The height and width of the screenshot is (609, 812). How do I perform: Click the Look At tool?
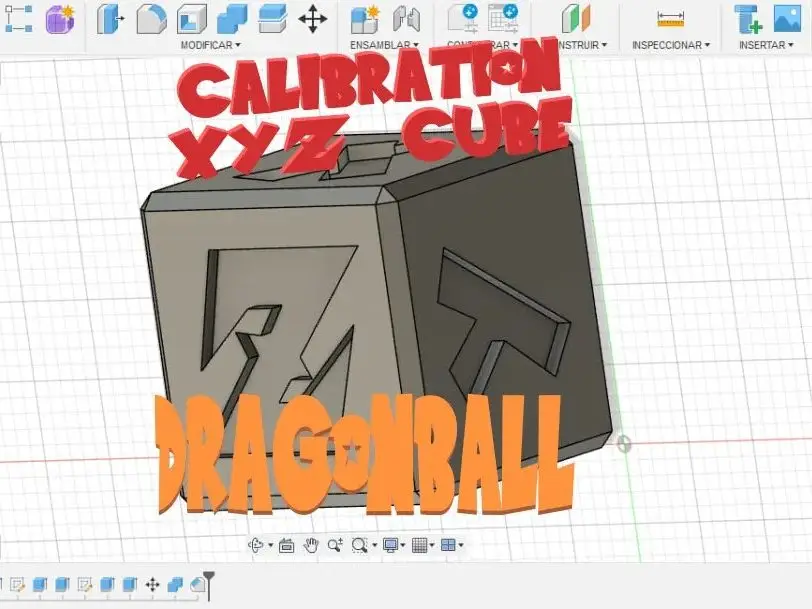[x=286, y=545]
